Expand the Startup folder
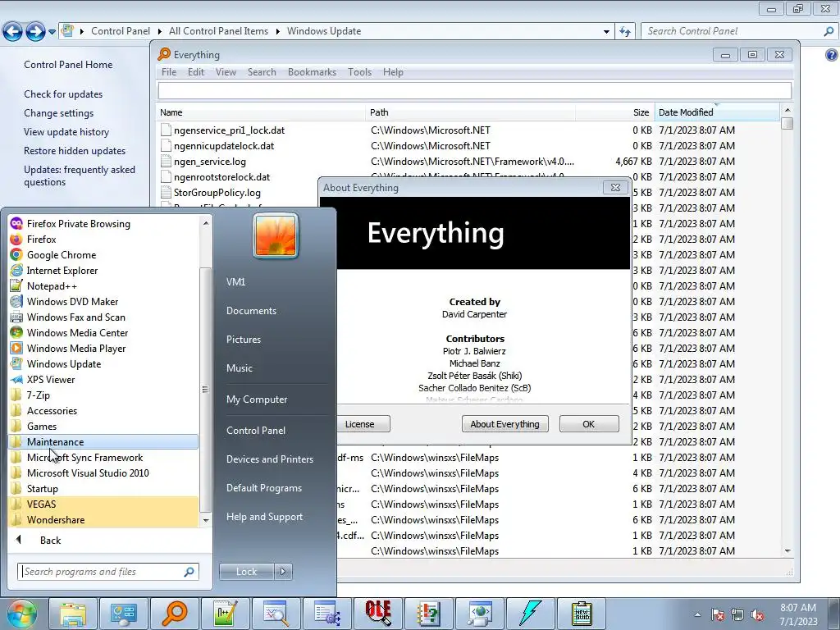This screenshot has width=840, height=630. [43, 488]
